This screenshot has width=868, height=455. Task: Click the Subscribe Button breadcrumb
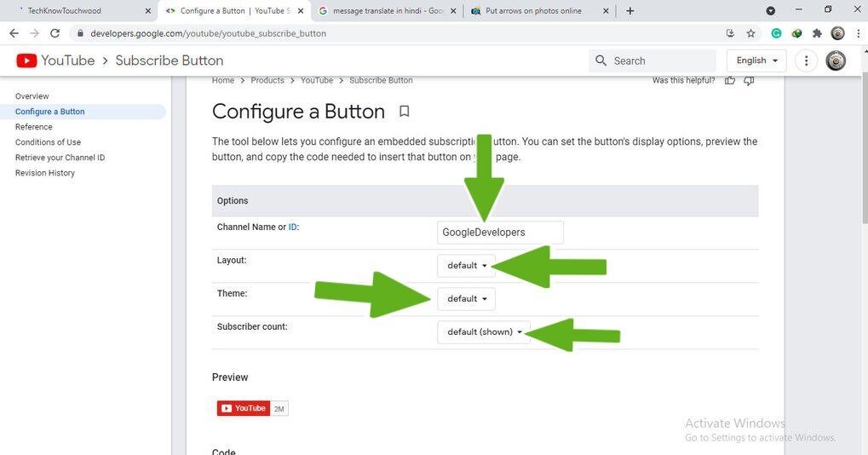tap(381, 80)
